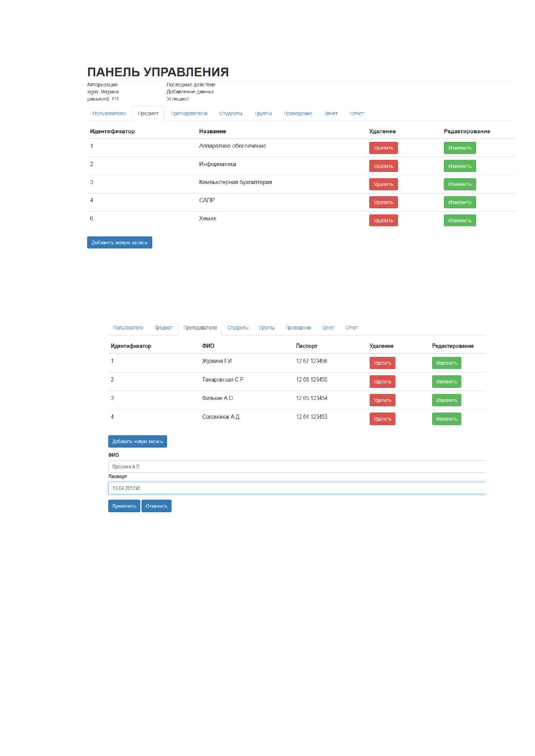Select Зачет tab in lower tab bar

328,328
